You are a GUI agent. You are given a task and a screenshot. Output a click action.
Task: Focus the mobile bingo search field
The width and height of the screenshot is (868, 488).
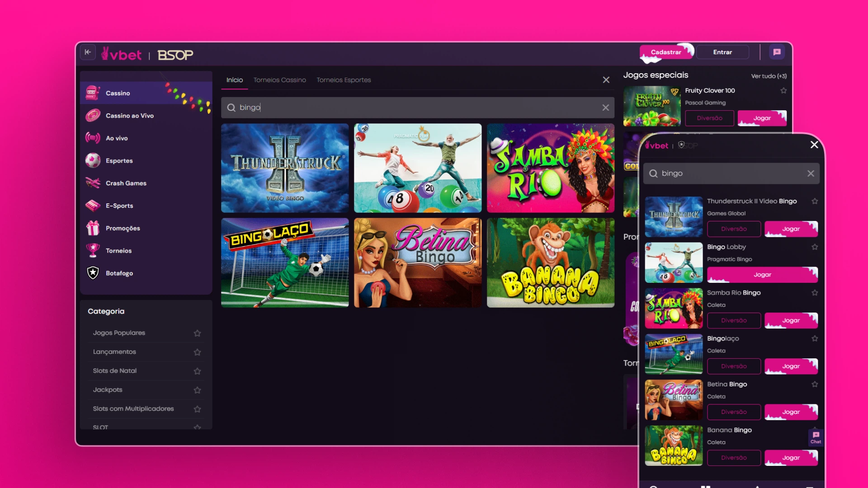coord(731,174)
